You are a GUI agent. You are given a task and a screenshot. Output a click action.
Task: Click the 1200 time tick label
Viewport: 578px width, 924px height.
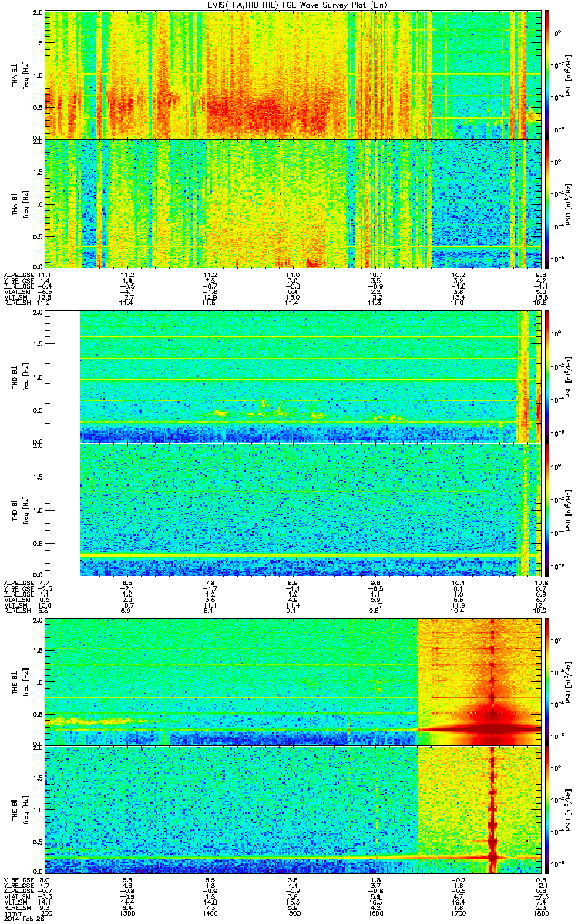[45, 914]
